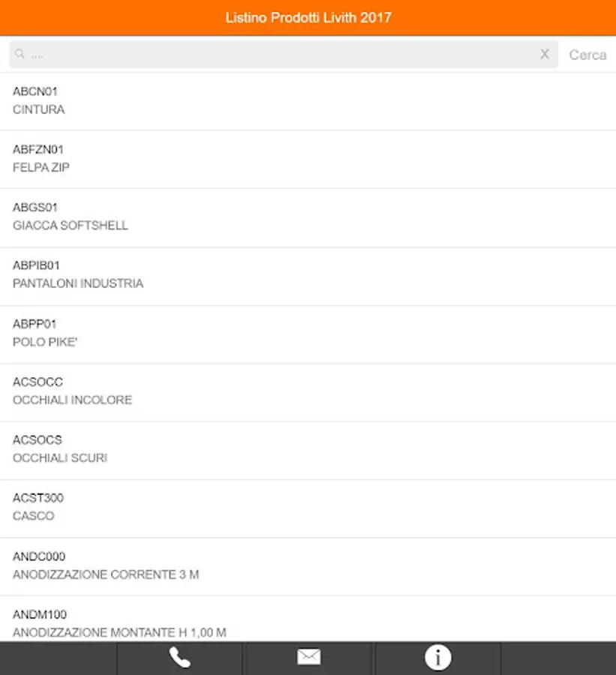Screen dimensions: 616x675
Task: Clear search with the X icon
Action: (x=545, y=54)
